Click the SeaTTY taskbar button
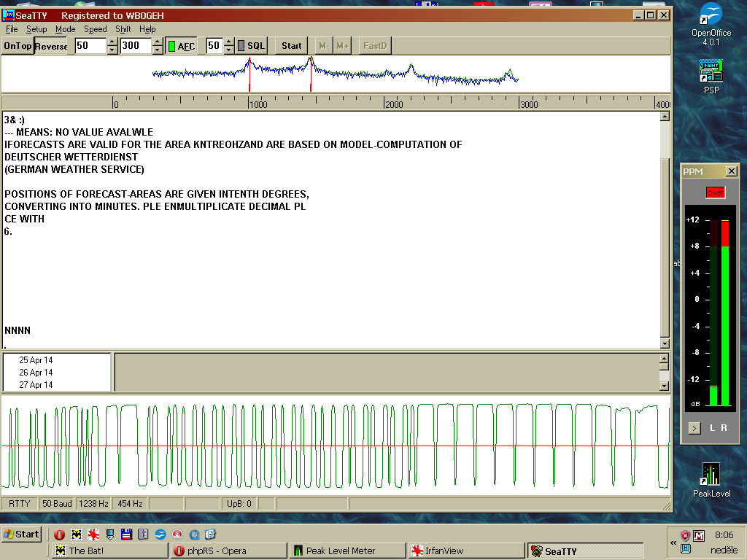The width and height of the screenshot is (747, 560). [586, 551]
